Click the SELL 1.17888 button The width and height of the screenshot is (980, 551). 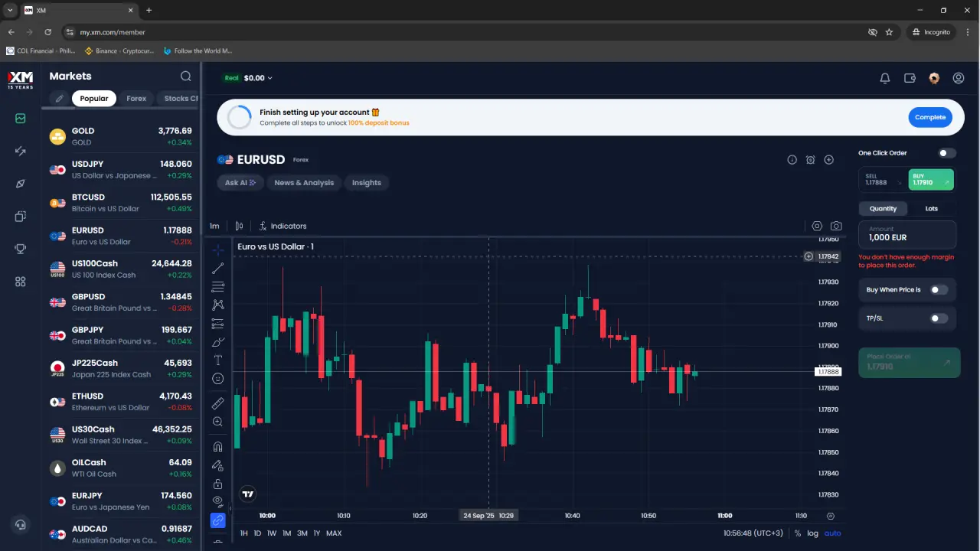click(883, 180)
